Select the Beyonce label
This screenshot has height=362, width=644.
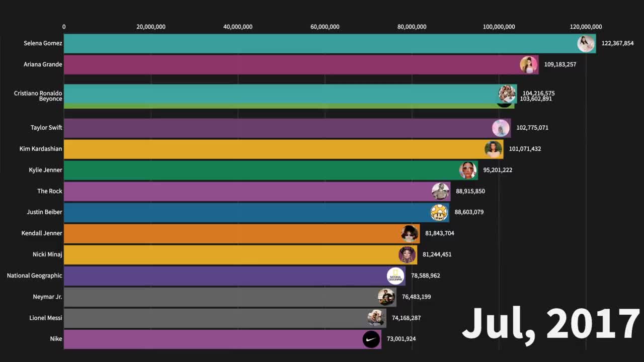pos(51,99)
